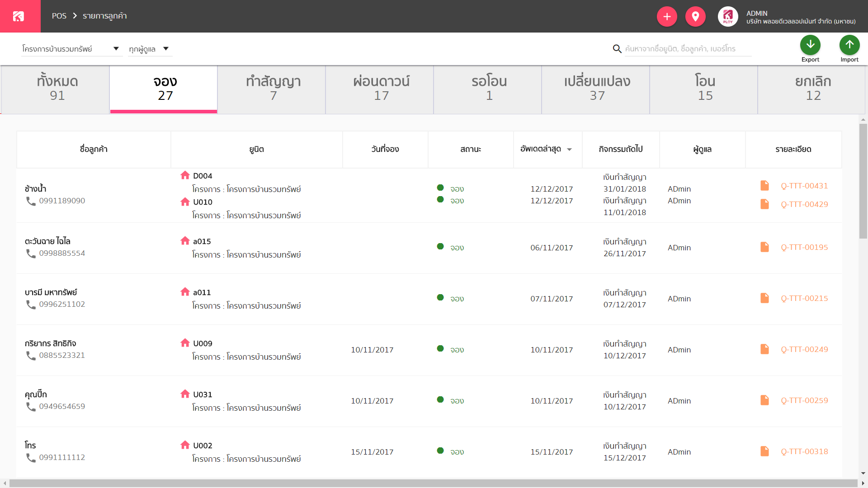This screenshot has width=868, height=488.
Task: Click the customer search input field
Action: pos(688,49)
